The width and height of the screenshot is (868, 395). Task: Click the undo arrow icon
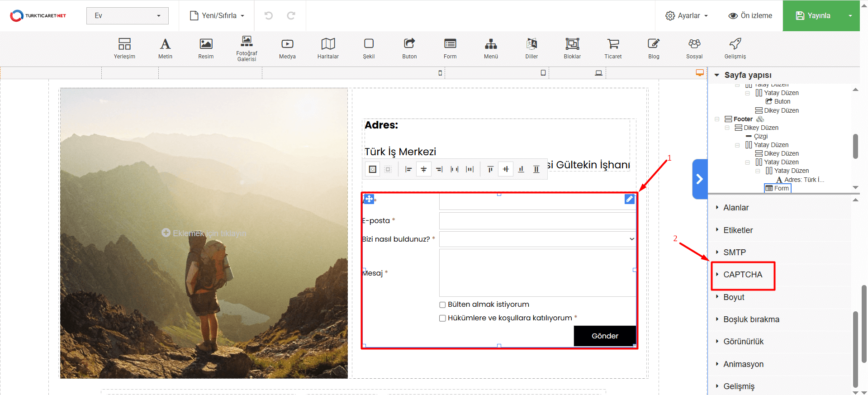(269, 16)
